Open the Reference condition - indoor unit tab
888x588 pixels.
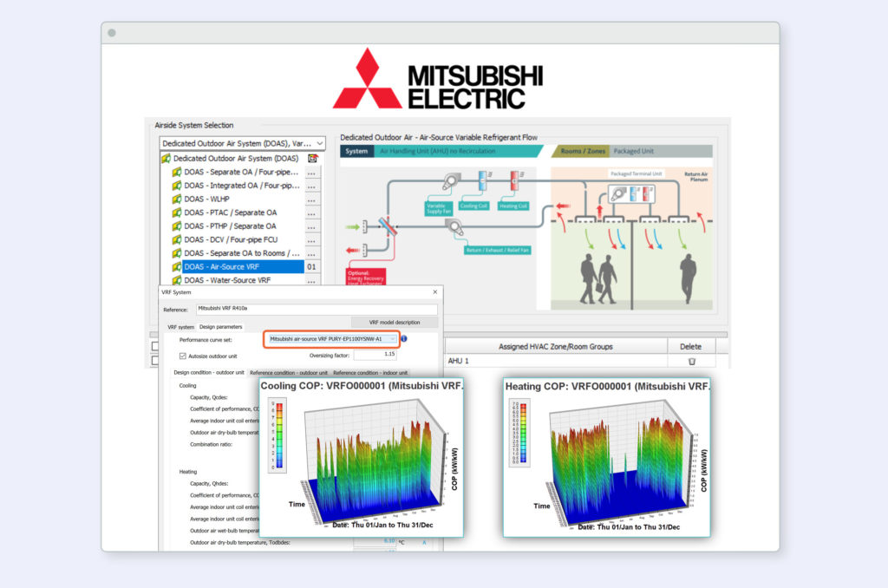[370, 373]
